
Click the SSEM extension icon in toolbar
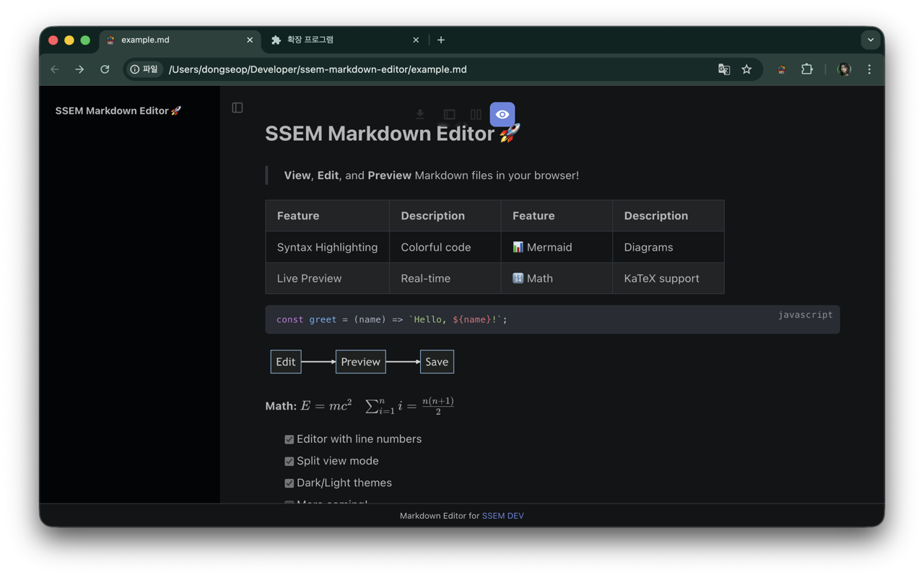pyautogui.click(x=781, y=69)
